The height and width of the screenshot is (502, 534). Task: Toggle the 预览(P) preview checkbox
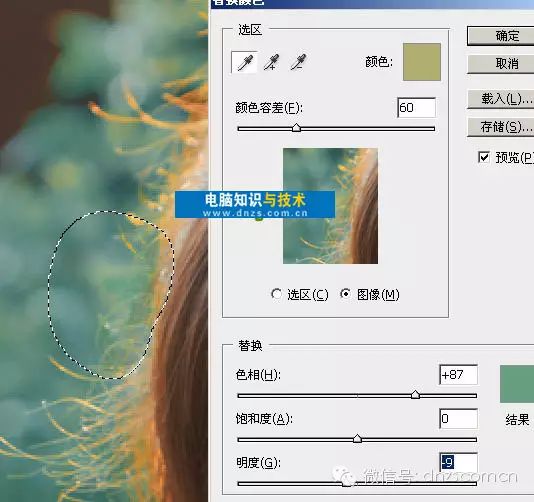pyautogui.click(x=484, y=157)
